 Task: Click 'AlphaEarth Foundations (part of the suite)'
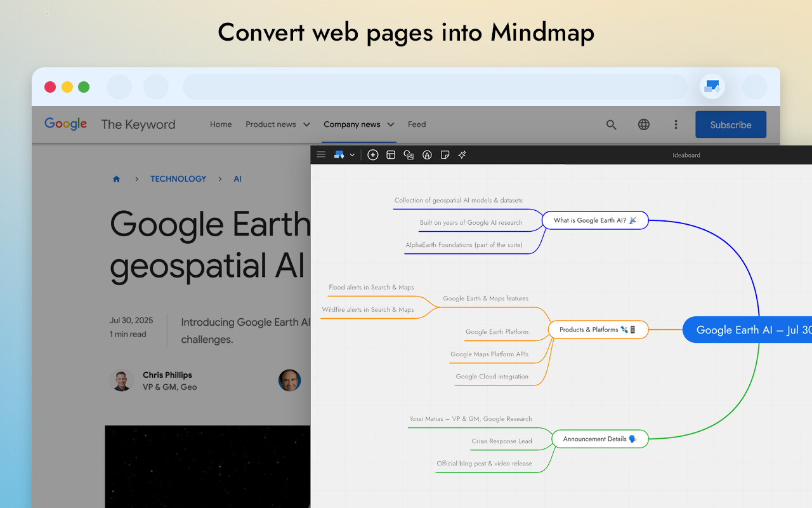pyautogui.click(x=464, y=245)
